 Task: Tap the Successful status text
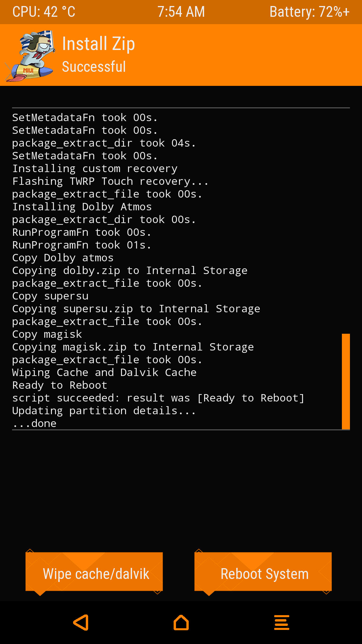[94, 67]
